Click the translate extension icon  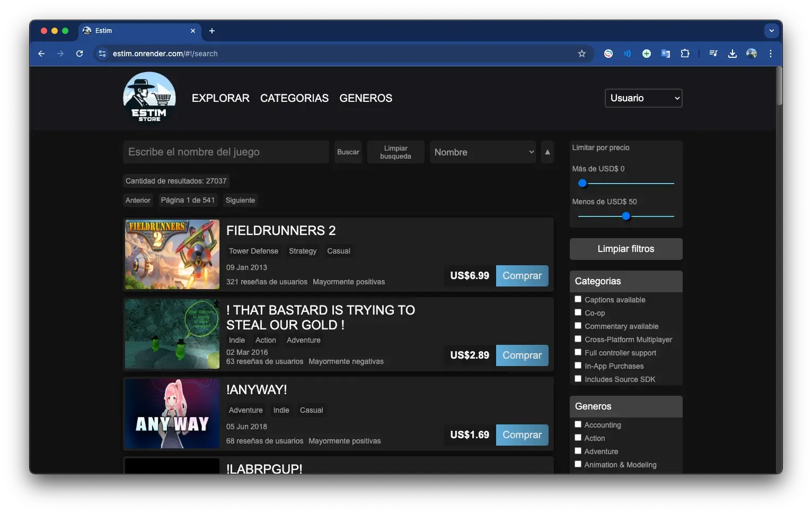coord(666,54)
